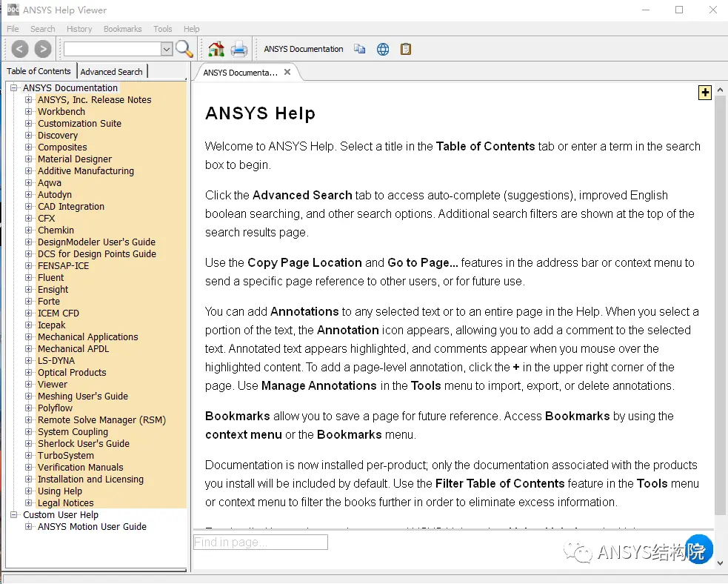Expand the CFX tree node
Screen dimensions: 728x584
(x=28, y=218)
